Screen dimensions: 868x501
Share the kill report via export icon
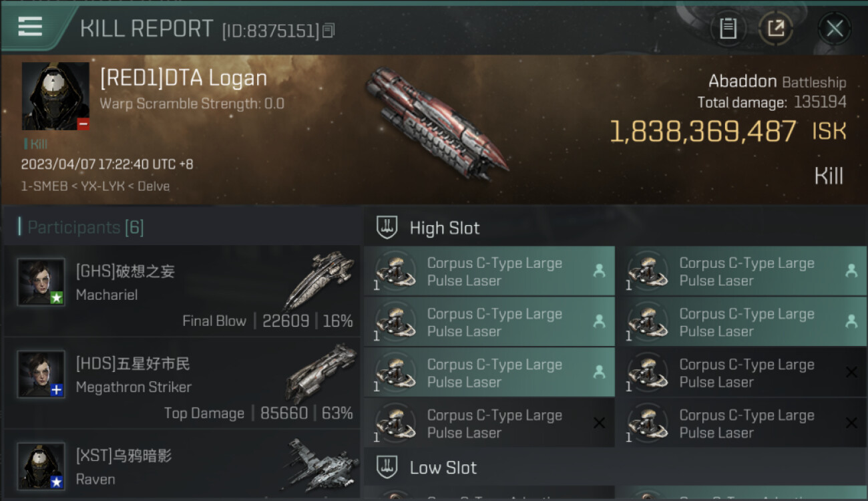[776, 28]
